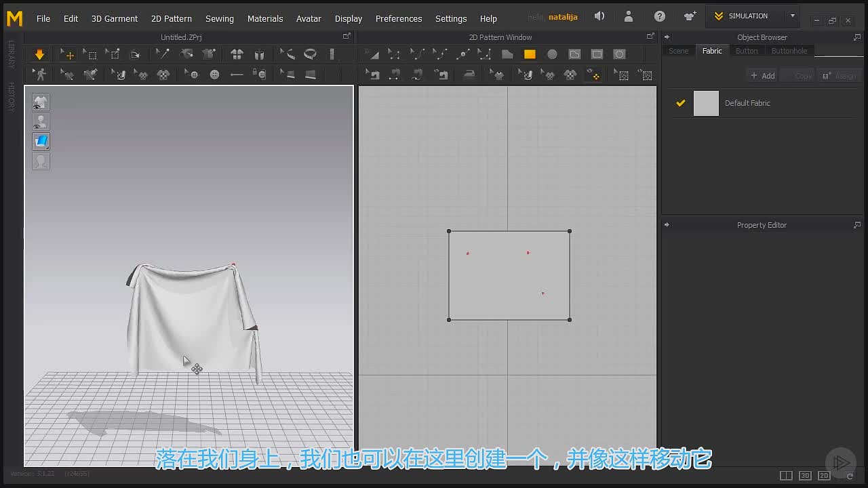This screenshot has height=488, width=868.
Task: Open the 2D Pattern menu
Action: pos(172,18)
